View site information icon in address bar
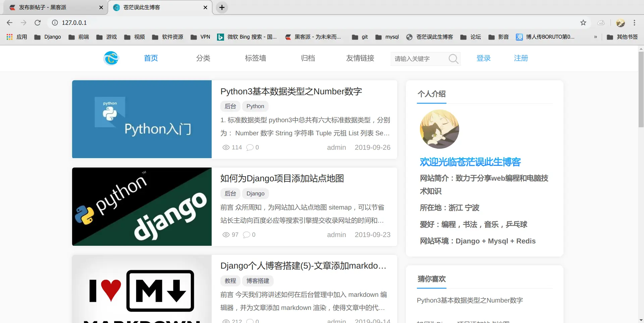Image resolution: width=644 pixels, height=323 pixels. pyautogui.click(x=55, y=22)
